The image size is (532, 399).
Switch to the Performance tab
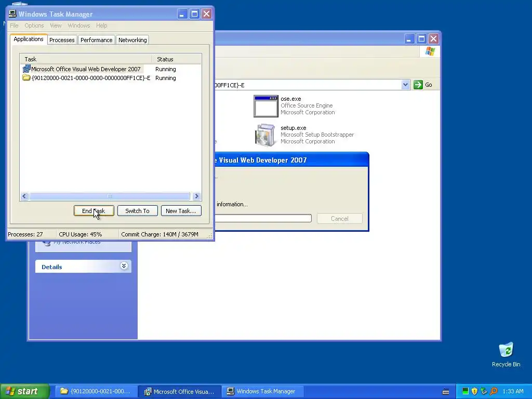point(96,40)
